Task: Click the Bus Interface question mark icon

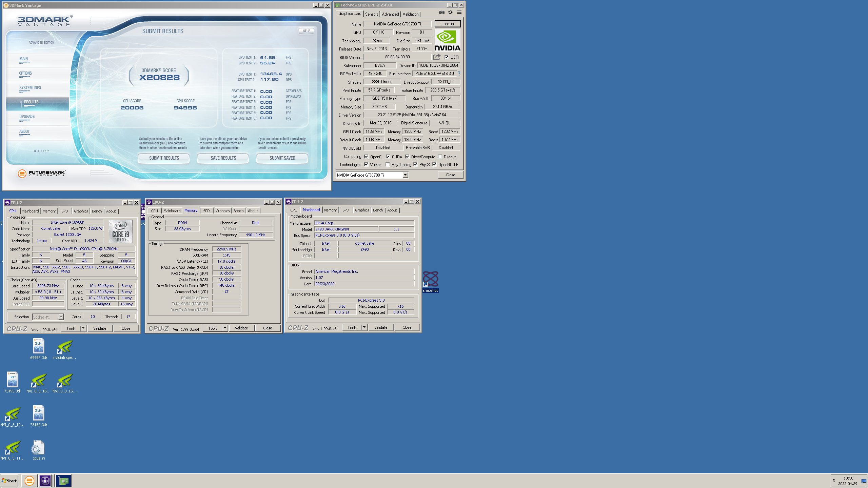Action: (459, 74)
